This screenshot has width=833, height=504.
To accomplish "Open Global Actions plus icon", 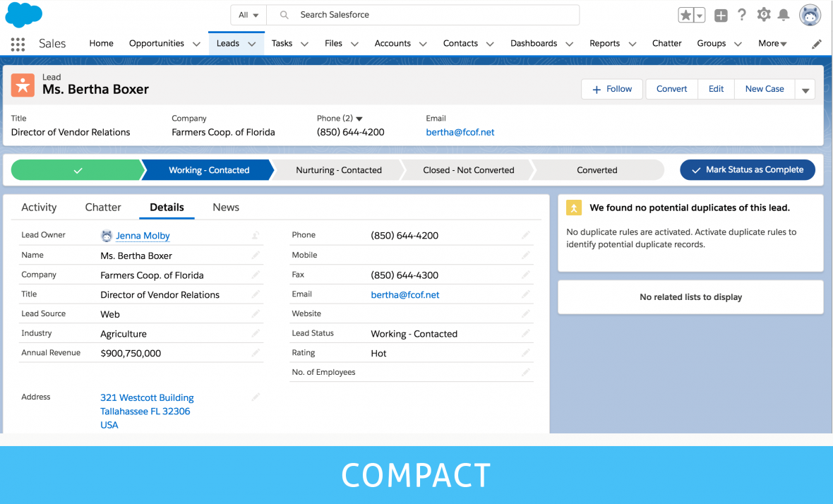I will coord(721,14).
